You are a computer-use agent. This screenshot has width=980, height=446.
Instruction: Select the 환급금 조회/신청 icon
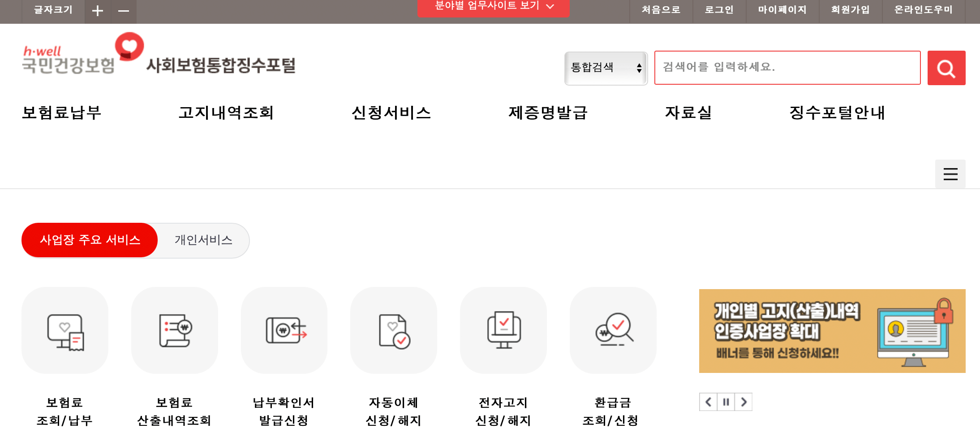(x=613, y=330)
